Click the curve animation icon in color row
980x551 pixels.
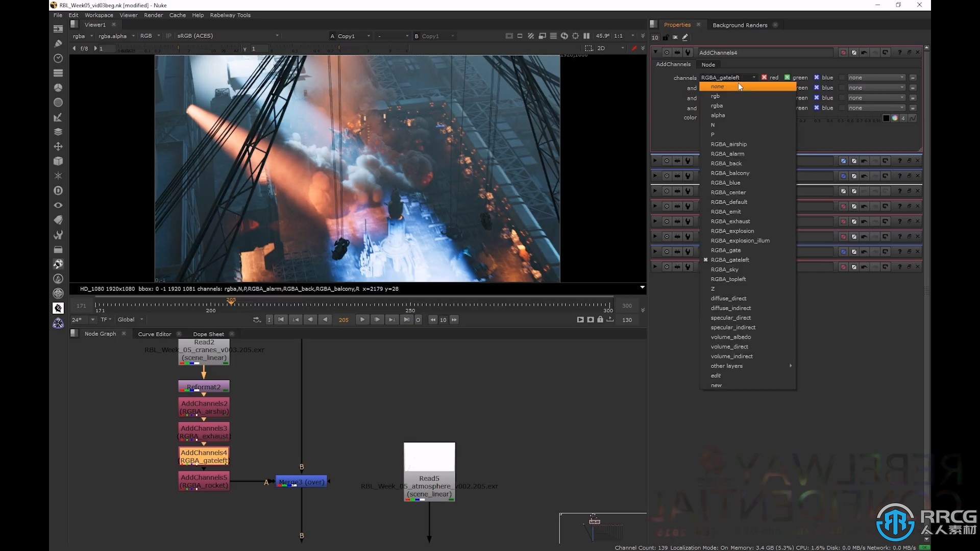tap(913, 118)
